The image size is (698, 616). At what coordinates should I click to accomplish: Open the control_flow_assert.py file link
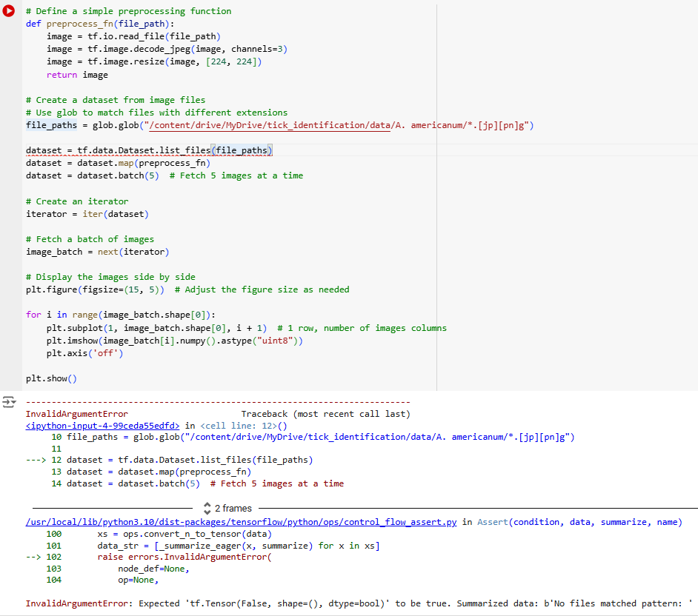(x=242, y=522)
